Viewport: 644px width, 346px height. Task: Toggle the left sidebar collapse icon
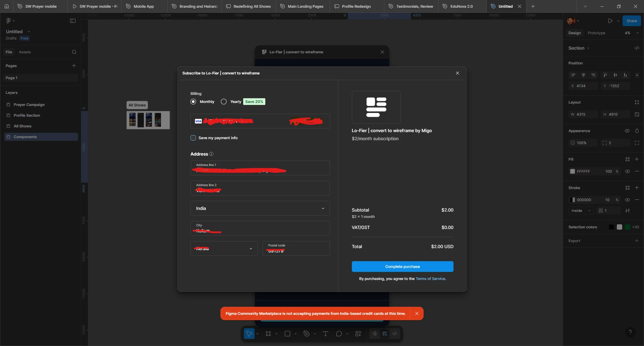[73, 21]
